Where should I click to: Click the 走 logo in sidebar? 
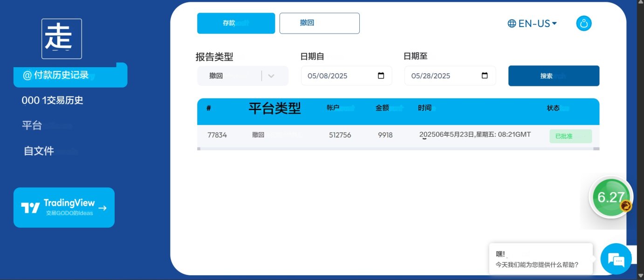pos(62,39)
